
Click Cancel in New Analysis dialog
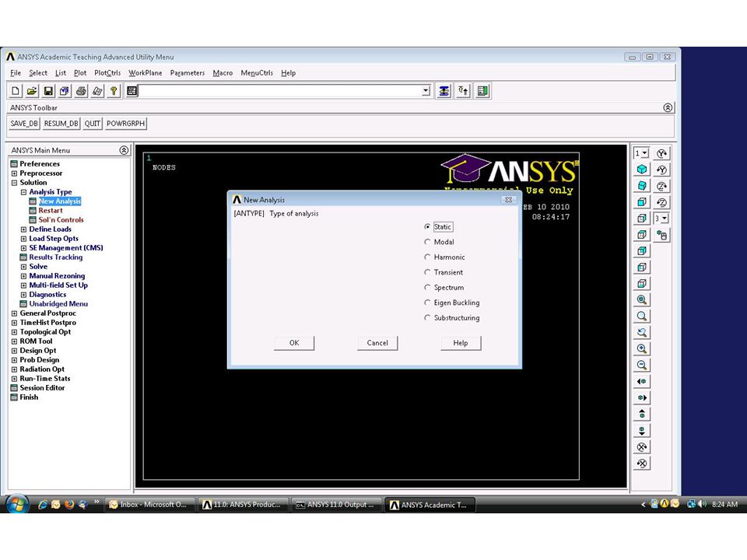tap(377, 343)
